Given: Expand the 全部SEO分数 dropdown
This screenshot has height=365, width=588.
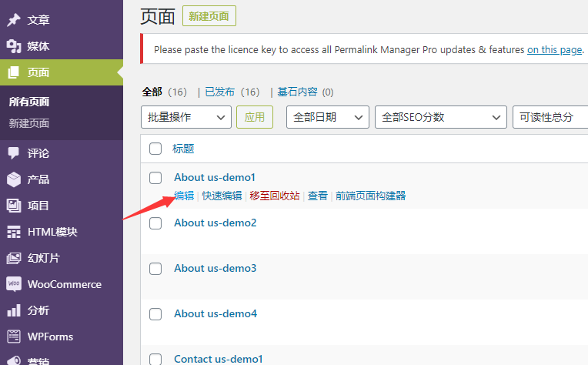Looking at the screenshot, I should click(x=441, y=117).
